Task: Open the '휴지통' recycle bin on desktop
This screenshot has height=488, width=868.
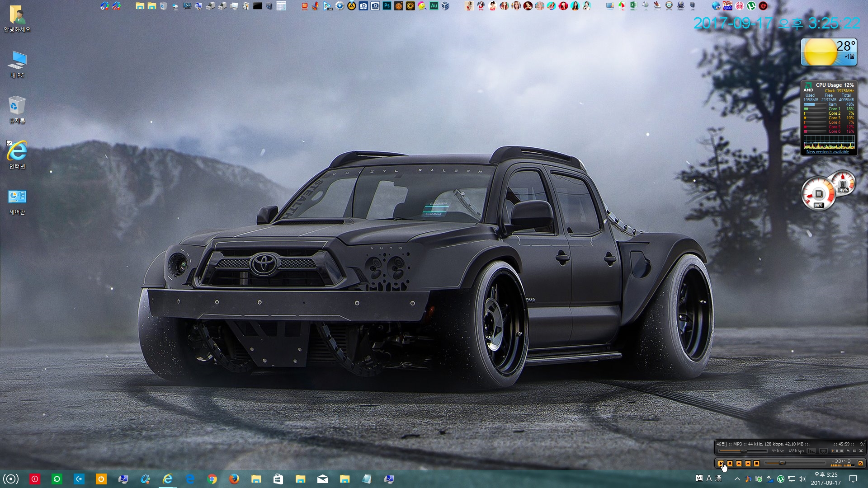Action: click(x=17, y=110)
